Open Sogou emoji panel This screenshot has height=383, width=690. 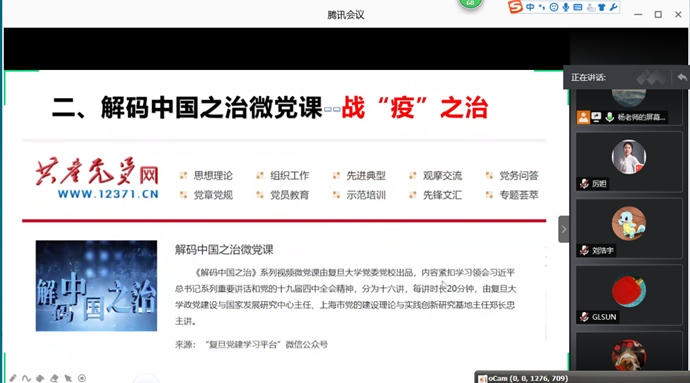[x=554, y=7]
